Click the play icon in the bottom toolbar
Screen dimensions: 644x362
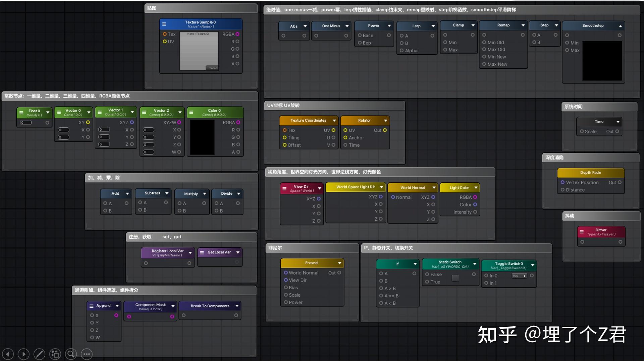23,354
